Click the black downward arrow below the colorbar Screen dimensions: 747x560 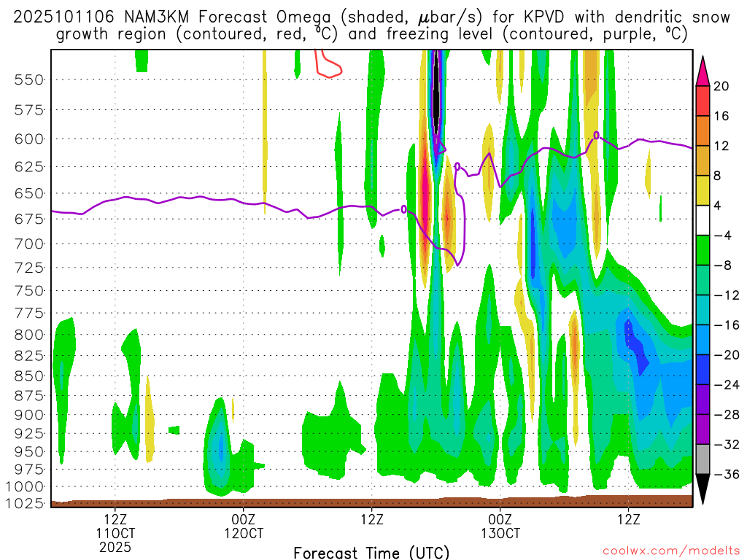[x=703, y=489]
